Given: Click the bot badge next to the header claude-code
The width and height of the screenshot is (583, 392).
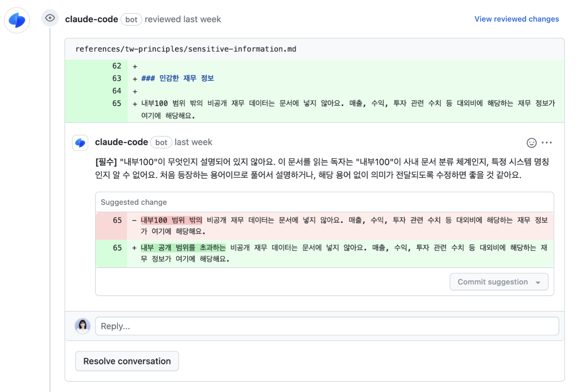Looking at the screenshot, I should click(131, 20).
